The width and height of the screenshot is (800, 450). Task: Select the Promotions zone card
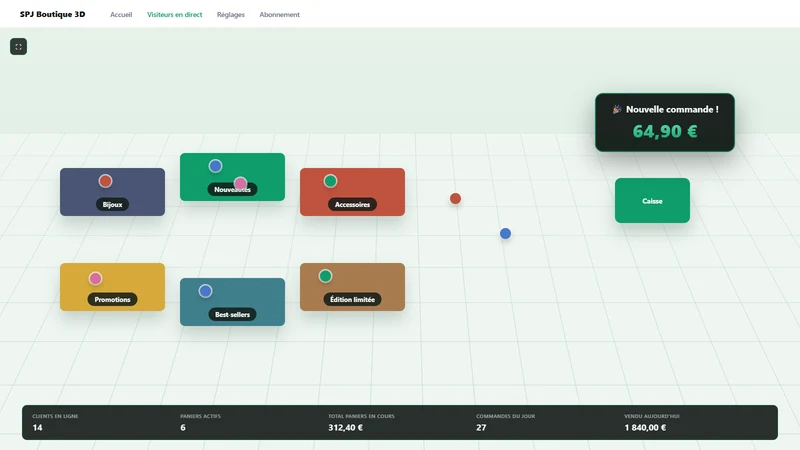click(112, 287)
